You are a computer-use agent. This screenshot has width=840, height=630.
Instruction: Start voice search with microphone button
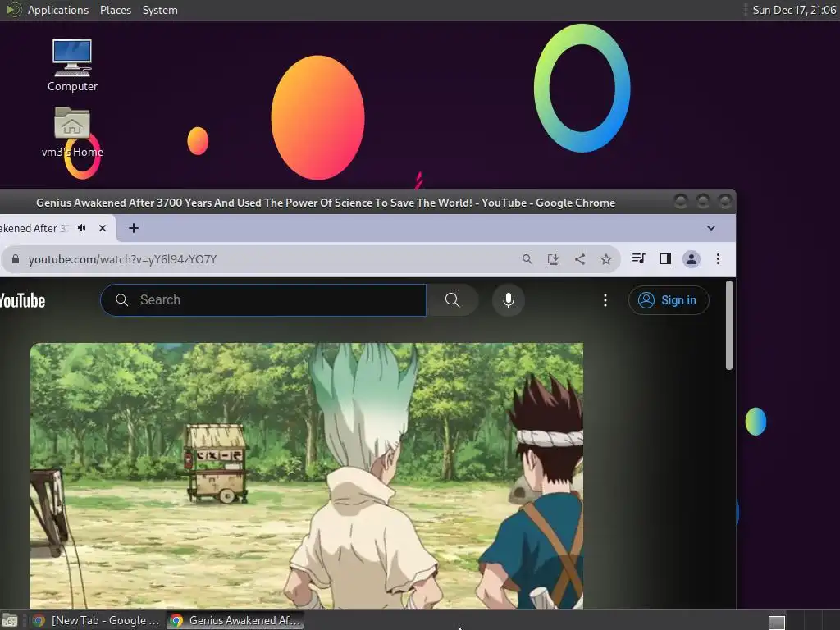[x=509, y=300]
